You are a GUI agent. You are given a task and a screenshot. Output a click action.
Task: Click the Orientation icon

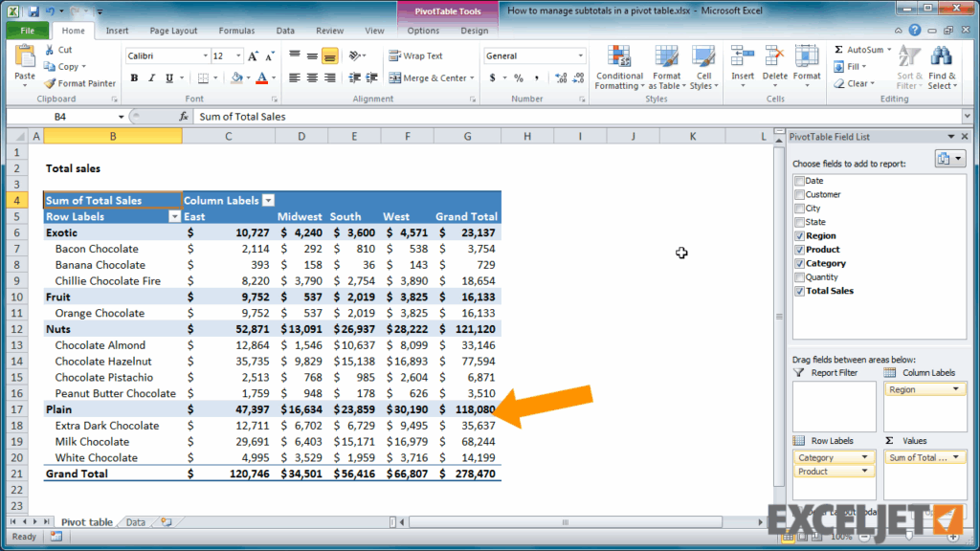coord(355,56)
